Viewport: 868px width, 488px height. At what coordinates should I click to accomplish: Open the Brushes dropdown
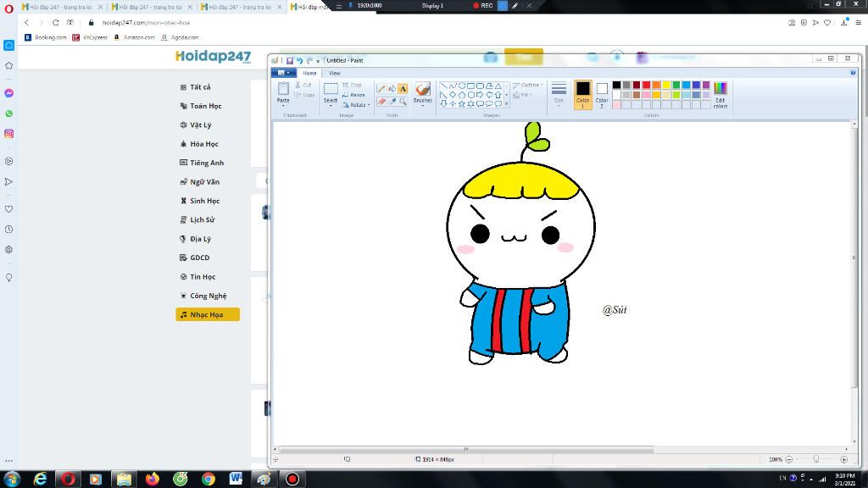[422, 104]
